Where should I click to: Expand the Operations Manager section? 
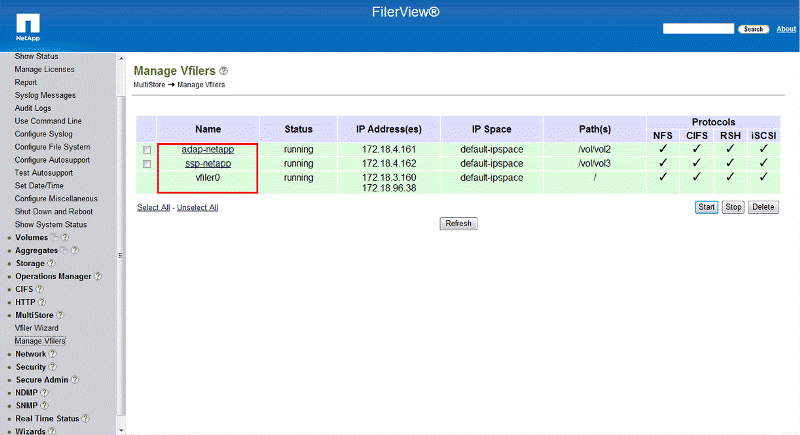click(53, 276)
